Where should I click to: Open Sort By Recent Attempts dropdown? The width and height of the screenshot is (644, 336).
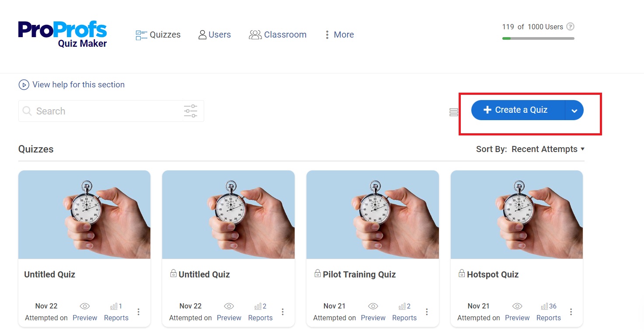tap(548, 149)
